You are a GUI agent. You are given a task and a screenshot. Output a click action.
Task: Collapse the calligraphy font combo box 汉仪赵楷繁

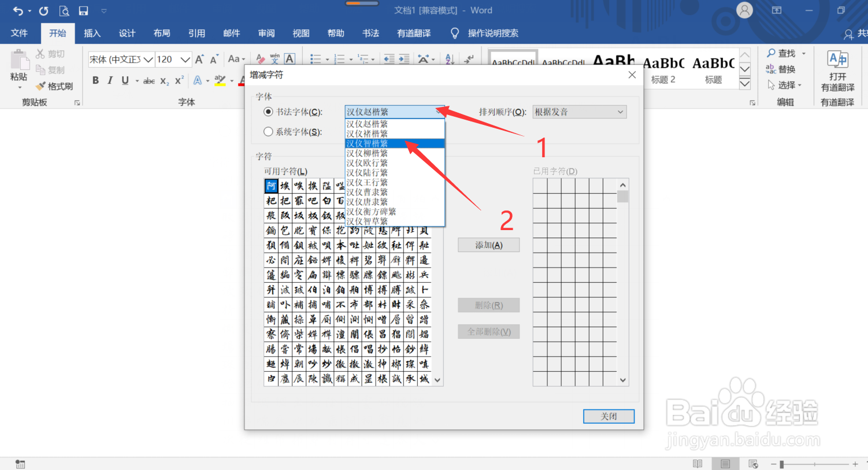click(439, 112)
